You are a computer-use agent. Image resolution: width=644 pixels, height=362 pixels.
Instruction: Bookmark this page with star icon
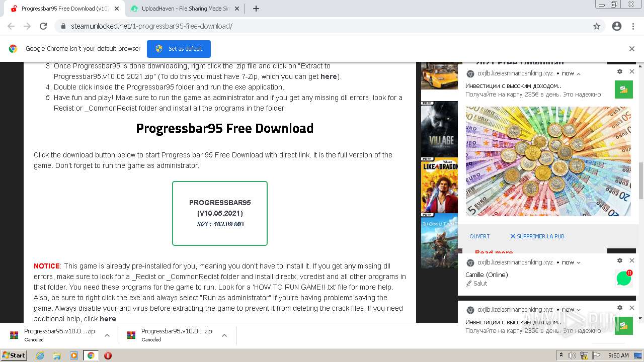[597, 26]
